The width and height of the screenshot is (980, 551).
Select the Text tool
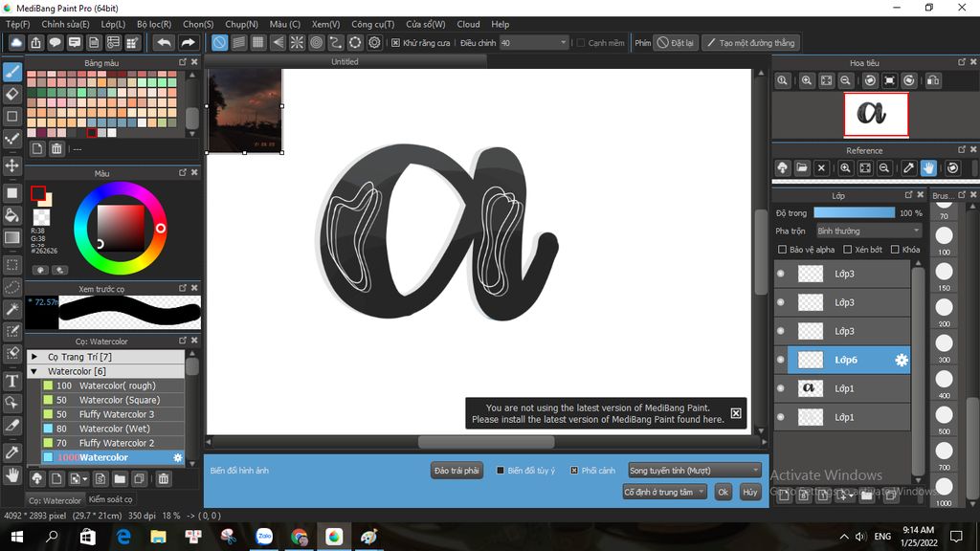coord(11,381)
